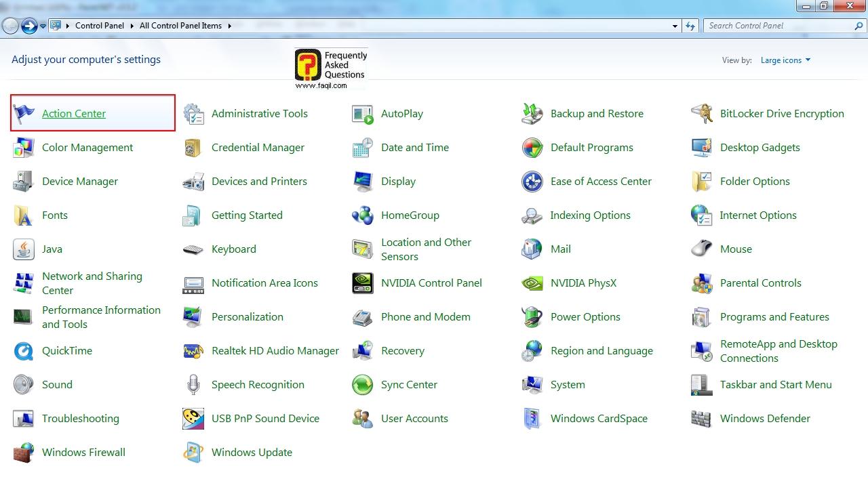The height and width of the screenshot is (477, 868).
Task: Open the Mail icon
Action: (x=532, y=249)
